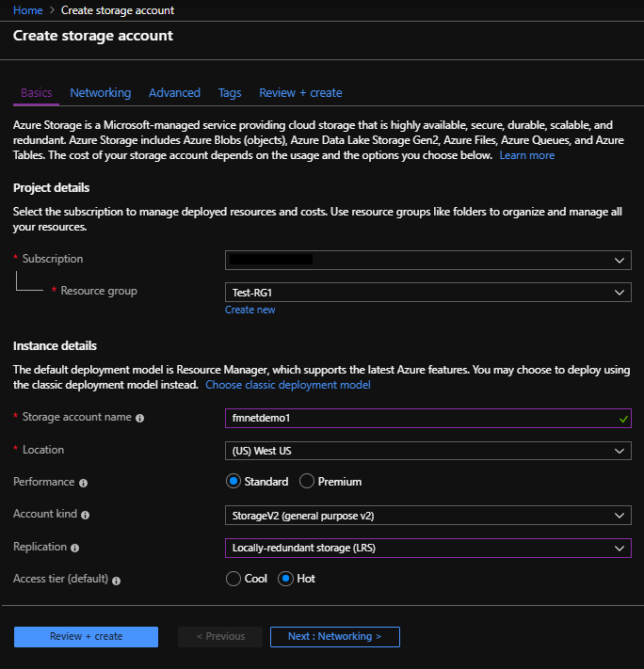Viewport: 644px width, 669px height.
Task: Choose Cool access tier
Action: (x=233, y=579)
